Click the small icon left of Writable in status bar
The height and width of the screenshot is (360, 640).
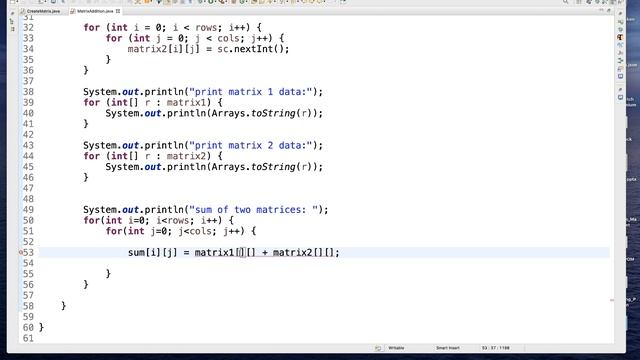click(378, 348)
